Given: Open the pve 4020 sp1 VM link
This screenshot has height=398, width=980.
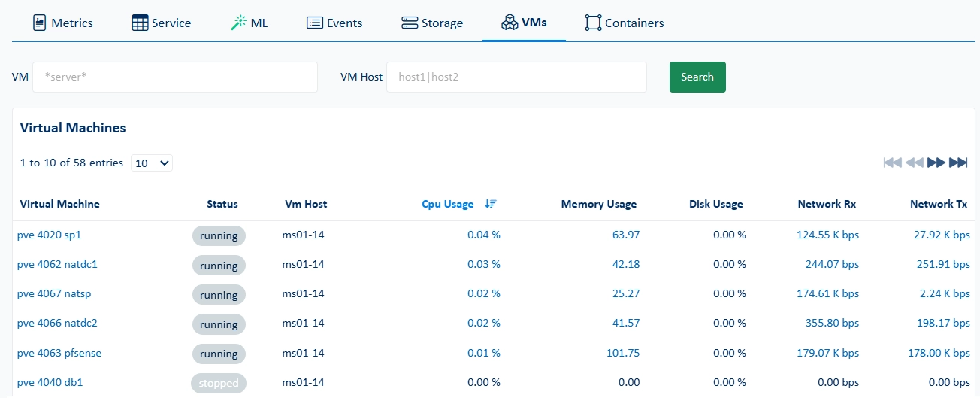Looking at the screenshot, I should click(x=49, y=235).
